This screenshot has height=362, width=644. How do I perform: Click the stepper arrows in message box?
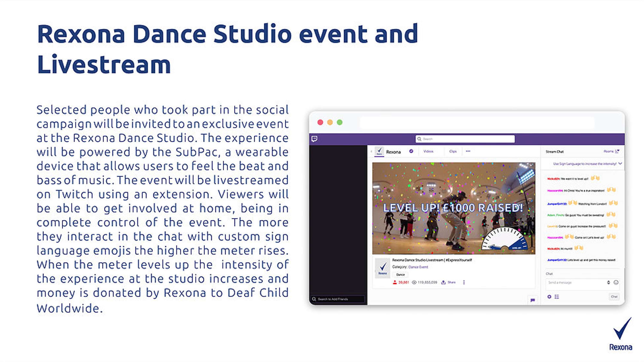coord(608,282)
